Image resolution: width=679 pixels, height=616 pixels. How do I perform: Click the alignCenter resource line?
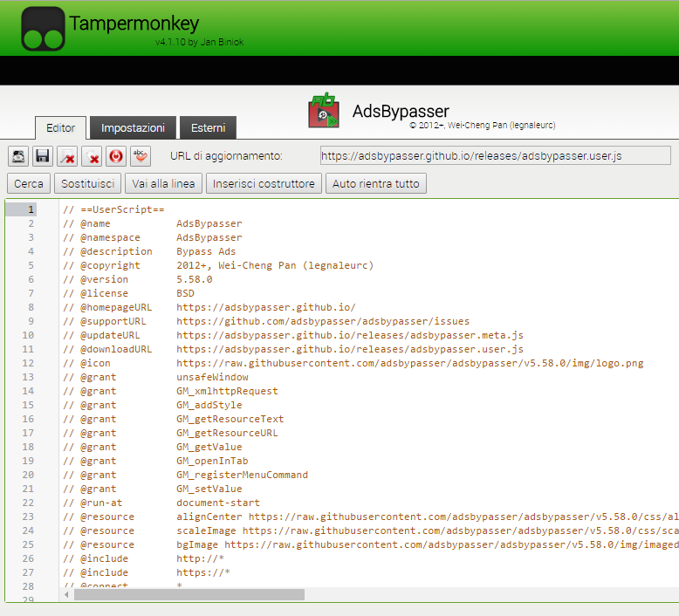click(371, 517)
